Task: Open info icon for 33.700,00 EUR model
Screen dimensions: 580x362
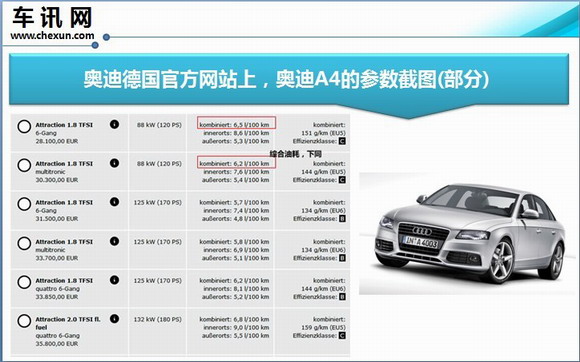Action: click(x=114, y=241)
